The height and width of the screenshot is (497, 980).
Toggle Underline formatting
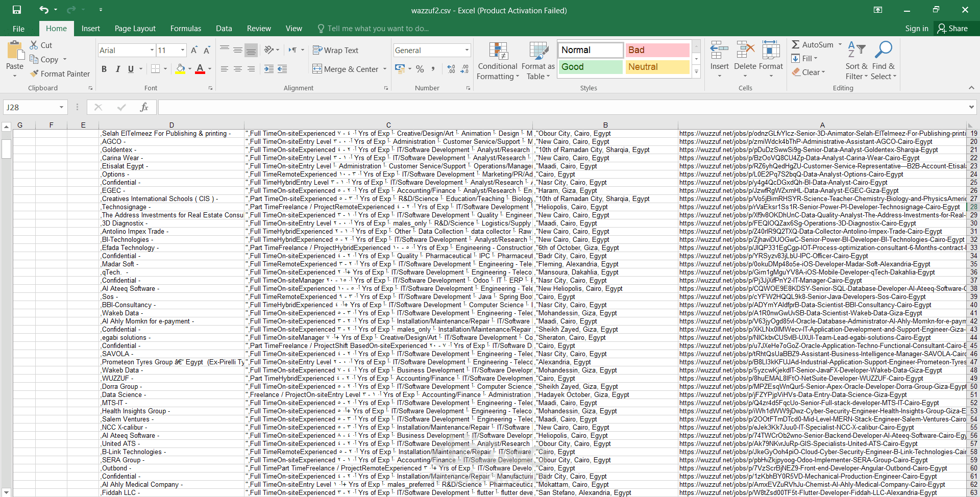pos(131,69)
